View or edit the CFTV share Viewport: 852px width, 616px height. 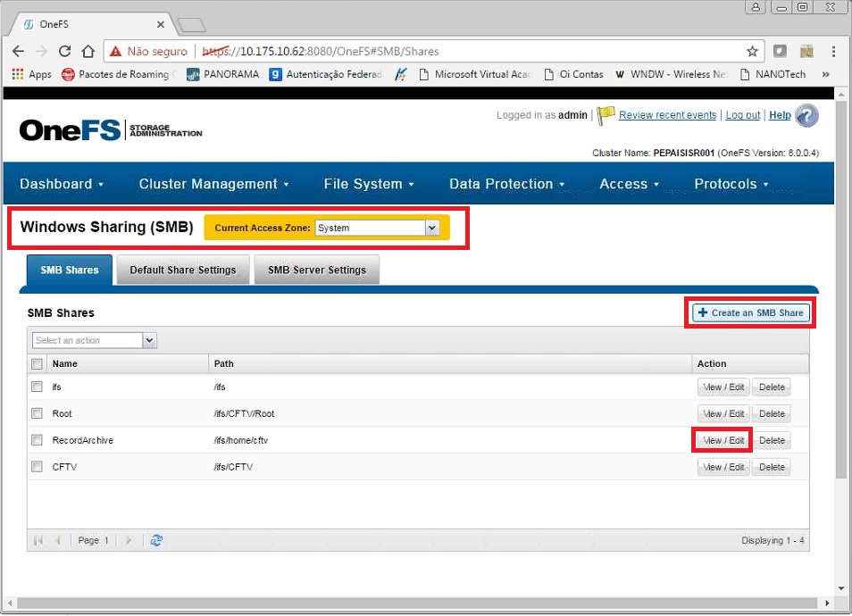point(723,467)
